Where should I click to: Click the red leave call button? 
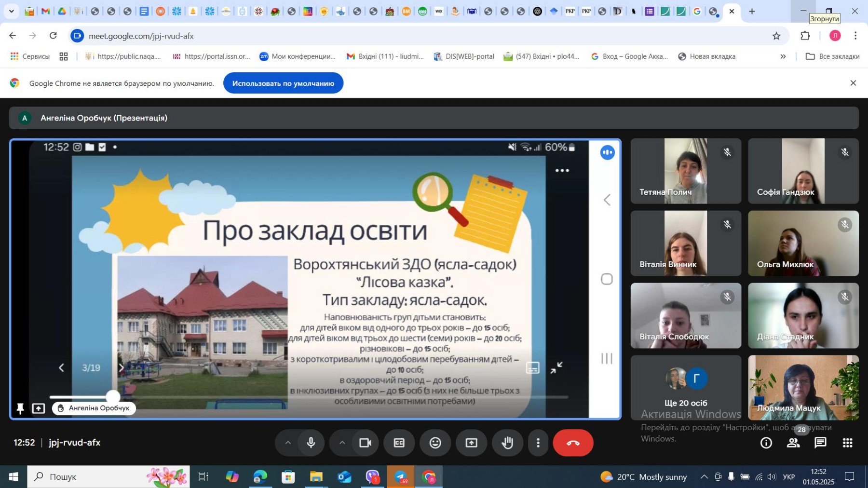[572, 443]
